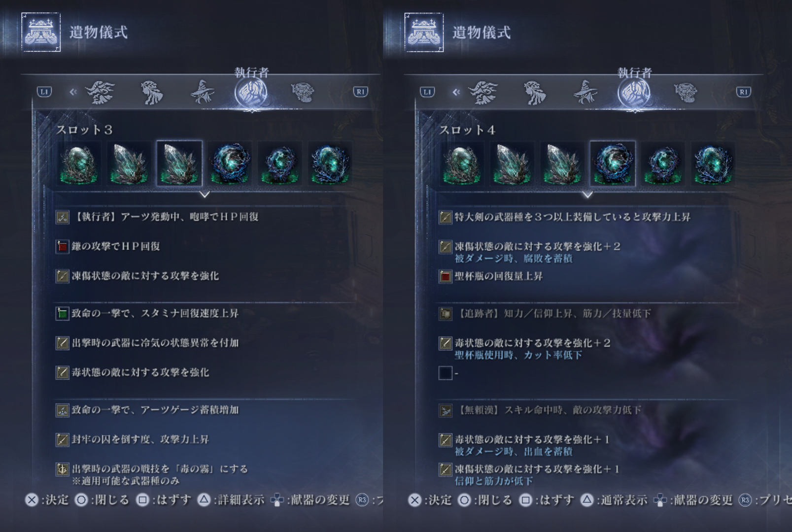Select the fourth blue orb relic in Slot 3
Screen dimensions: 792x532
coord(230,164)
